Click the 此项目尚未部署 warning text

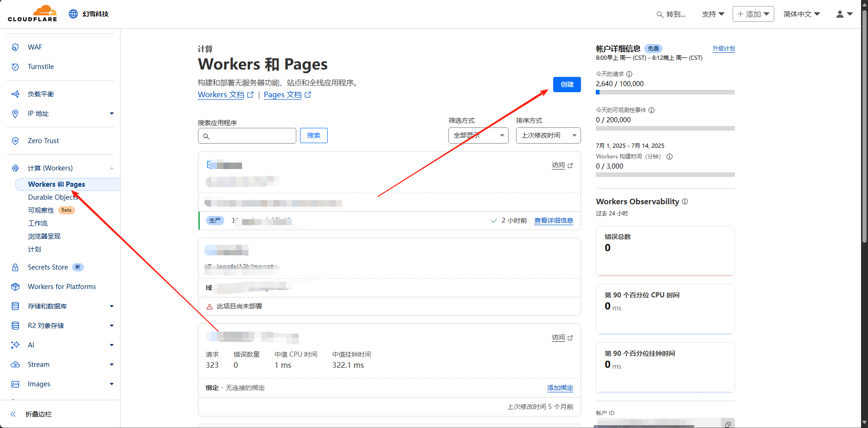239,306
